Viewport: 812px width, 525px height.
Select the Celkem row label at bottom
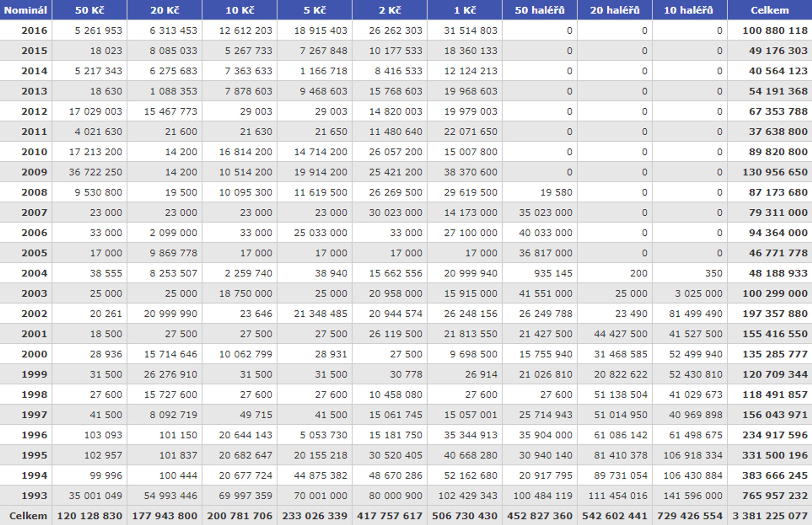(x=28, y=516)
